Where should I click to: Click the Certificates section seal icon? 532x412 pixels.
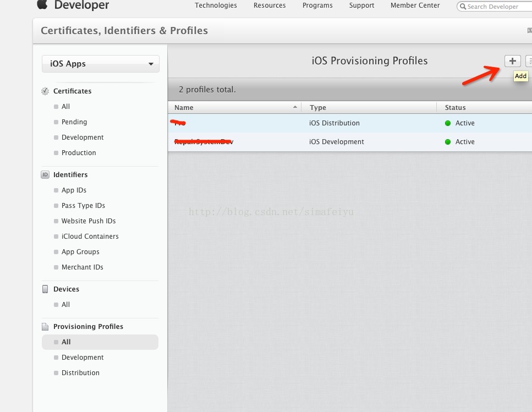point(45,91)
